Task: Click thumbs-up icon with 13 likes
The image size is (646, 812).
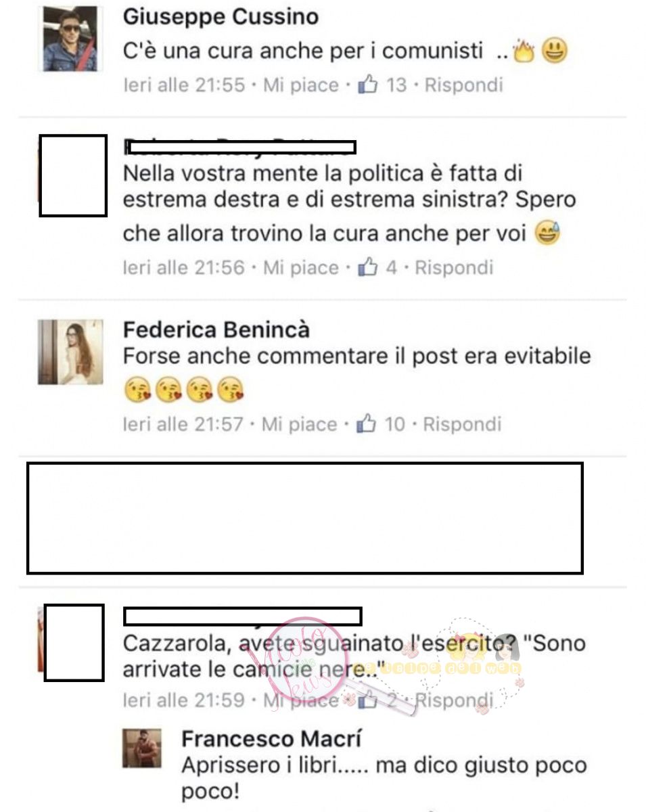Action: 366,85
